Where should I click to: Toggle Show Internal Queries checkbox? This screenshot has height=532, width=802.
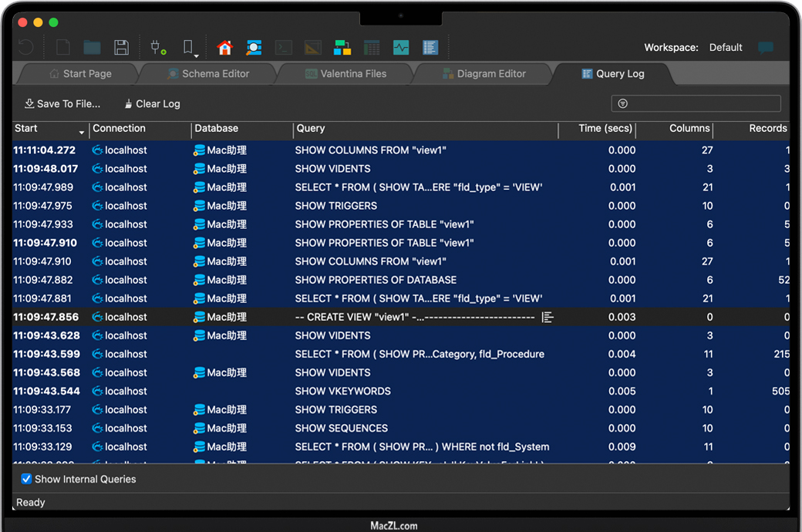(27, 479)
